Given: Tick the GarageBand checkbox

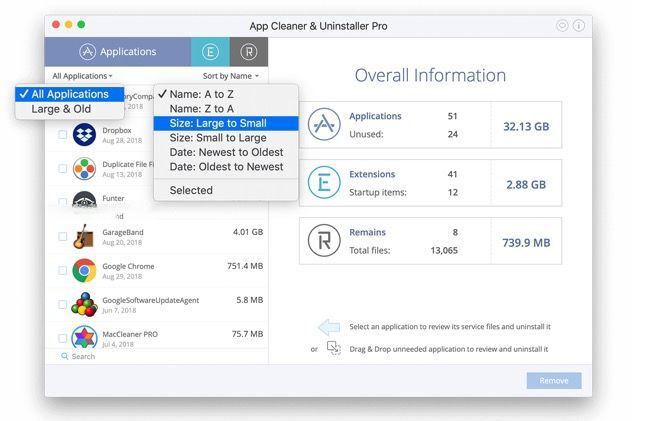Looking at the screenshot, I should pos(63,237).
